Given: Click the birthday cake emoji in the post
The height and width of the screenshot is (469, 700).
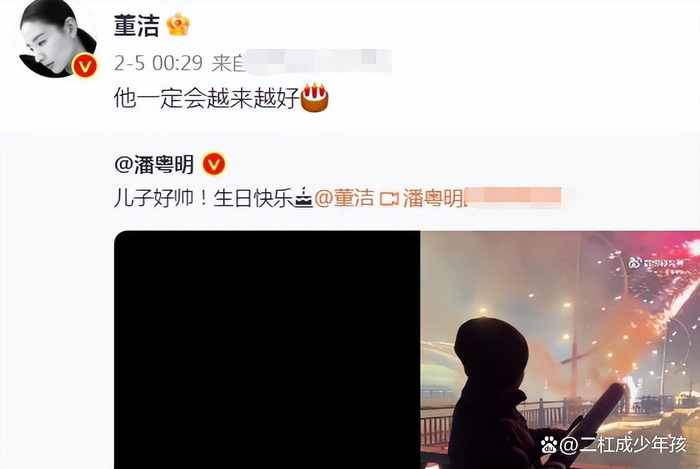Looking at the screenshot, I should tap(315, 97).
